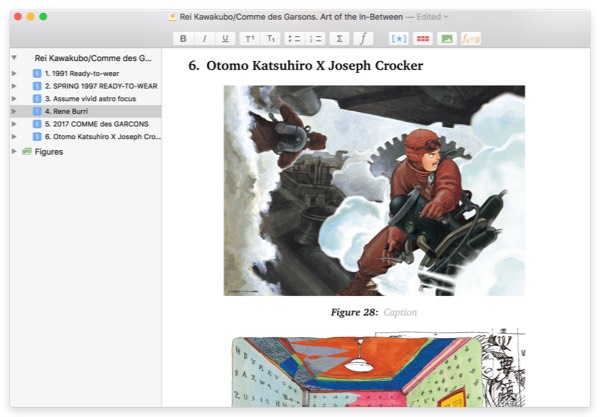Viewport: 600px width, 417px height.
Task: Insert a numbered list
Action: click(315, 39)
